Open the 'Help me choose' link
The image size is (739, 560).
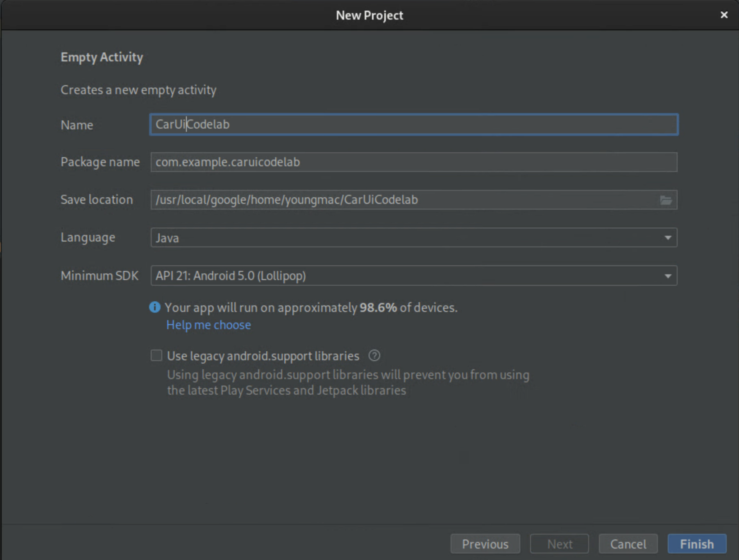(209, 325)
